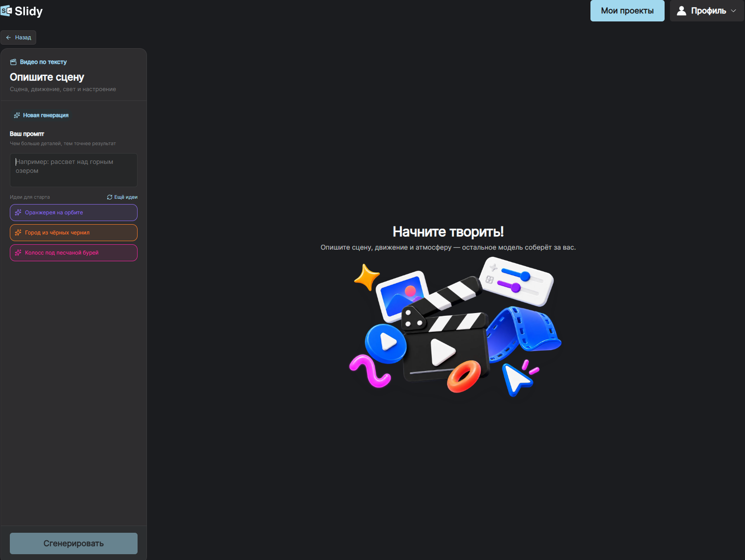Image resolution: width=745 pixels, height=560 pixels.
Task: Click the Идеи для старта label
Action: pos(30,197)
